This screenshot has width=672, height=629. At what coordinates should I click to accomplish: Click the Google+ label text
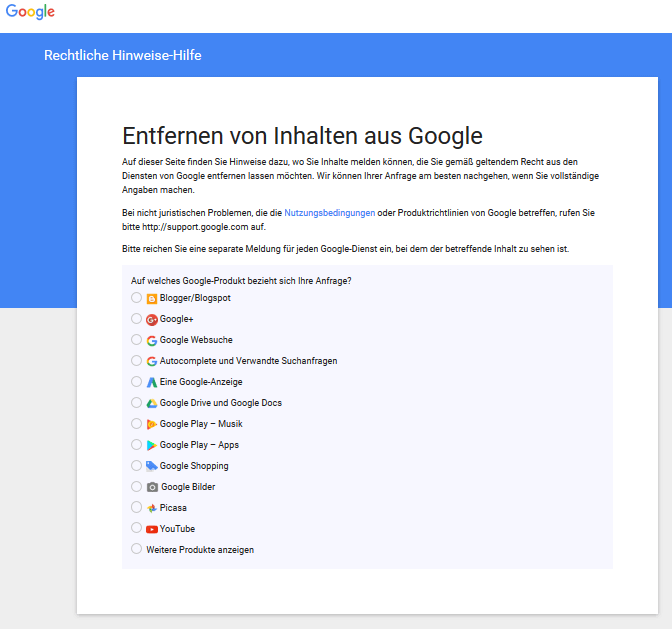177,319
